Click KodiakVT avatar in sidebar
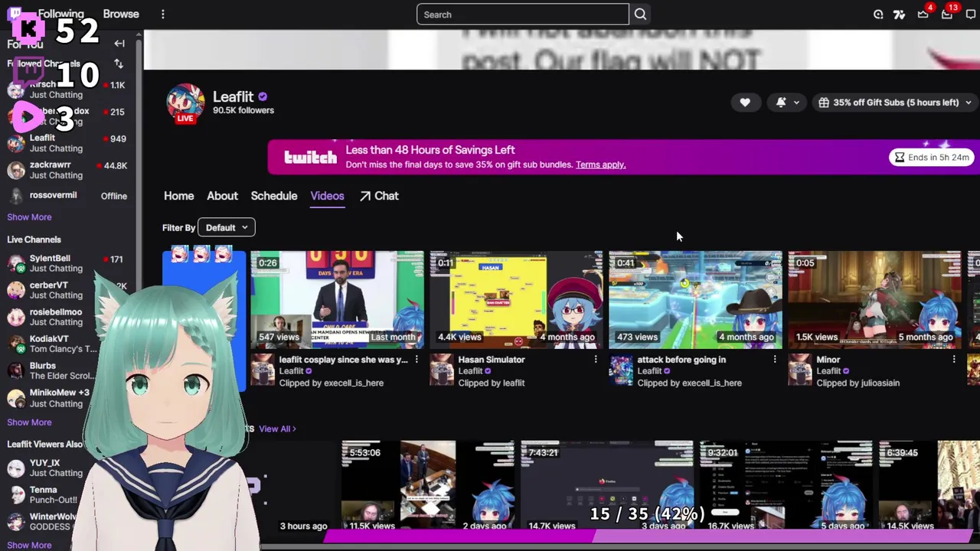The height and width of the screenshot is (551, 980). tap(15, 344)
